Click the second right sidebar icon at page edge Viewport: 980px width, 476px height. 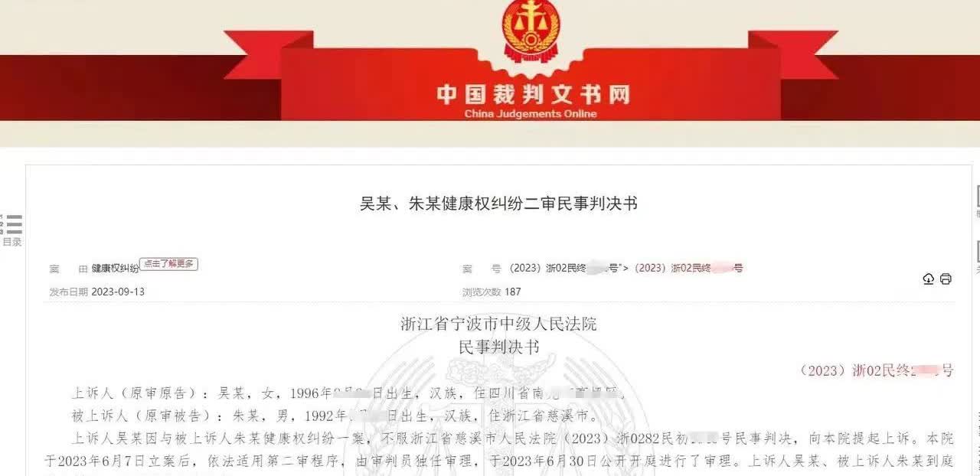click(x=977, y=251)
